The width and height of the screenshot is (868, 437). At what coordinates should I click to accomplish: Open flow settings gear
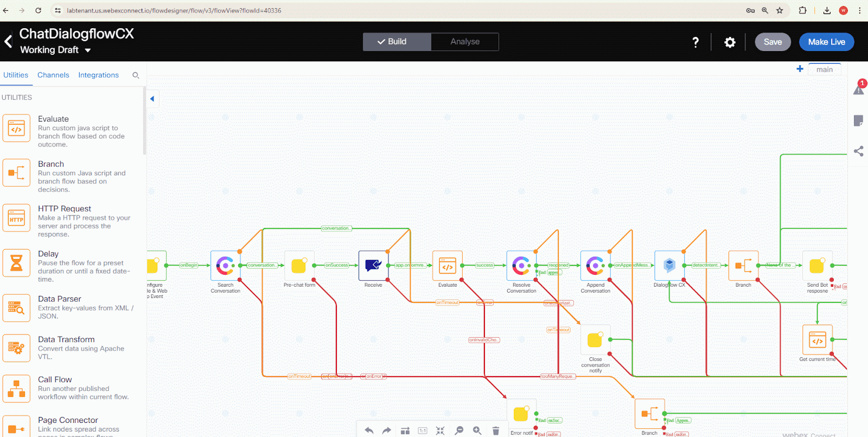[730, 42]
